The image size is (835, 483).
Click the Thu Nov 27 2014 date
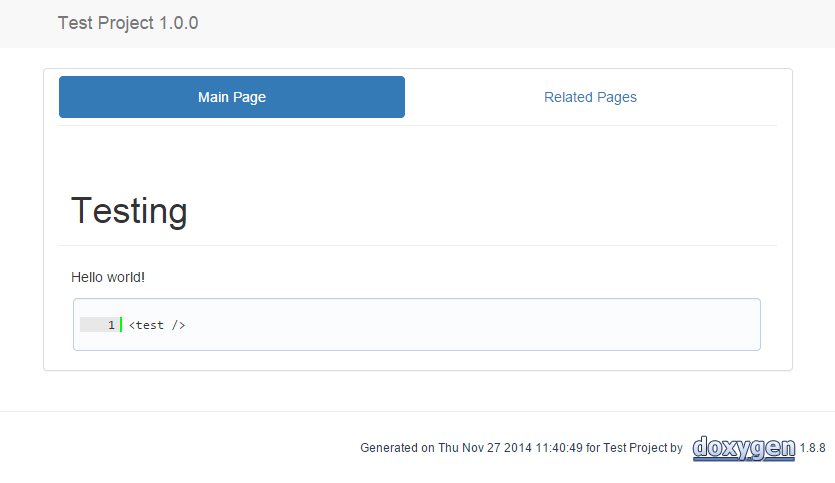click(485, 448)
